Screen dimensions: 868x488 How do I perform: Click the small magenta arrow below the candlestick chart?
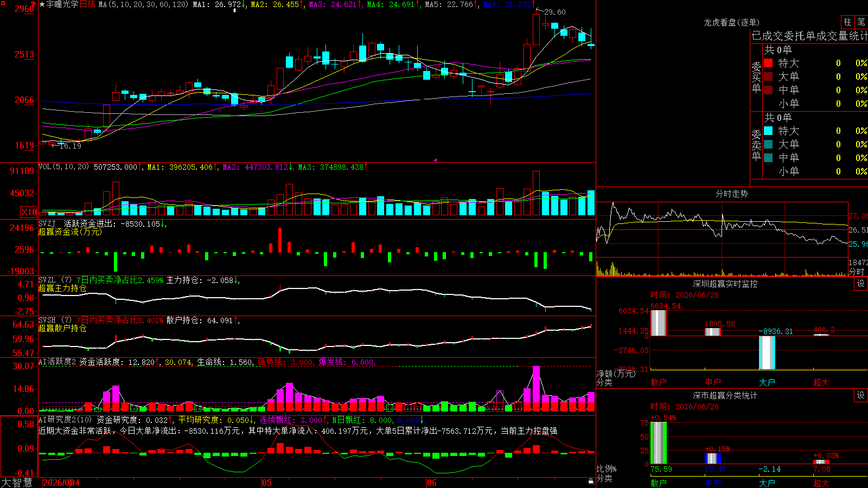click(435, 160)
